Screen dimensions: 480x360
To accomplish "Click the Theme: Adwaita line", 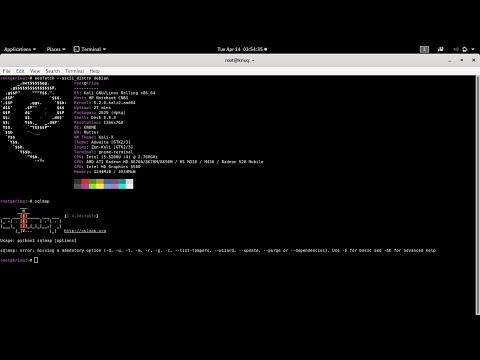I will [102, 142].
